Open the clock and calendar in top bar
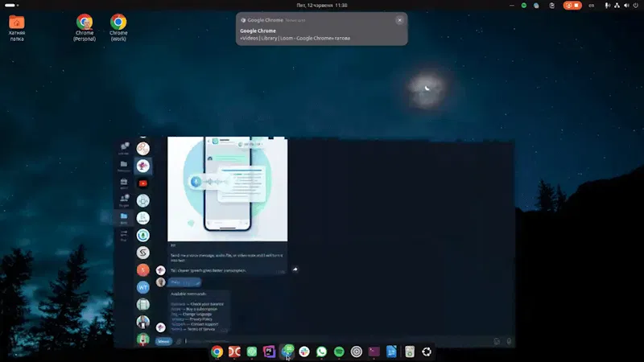This screenshot has width=644, height=362. click(x=322, y=6)
